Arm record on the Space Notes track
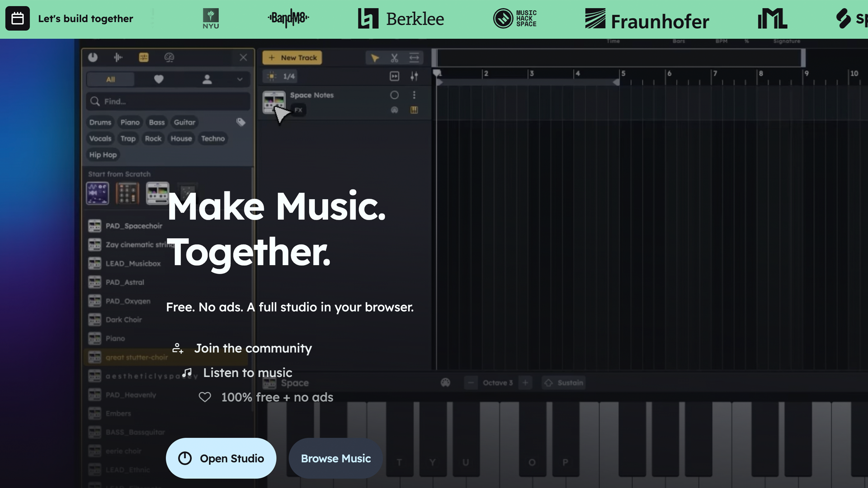This screenshot has height=488, width=868. click(395, 95)
